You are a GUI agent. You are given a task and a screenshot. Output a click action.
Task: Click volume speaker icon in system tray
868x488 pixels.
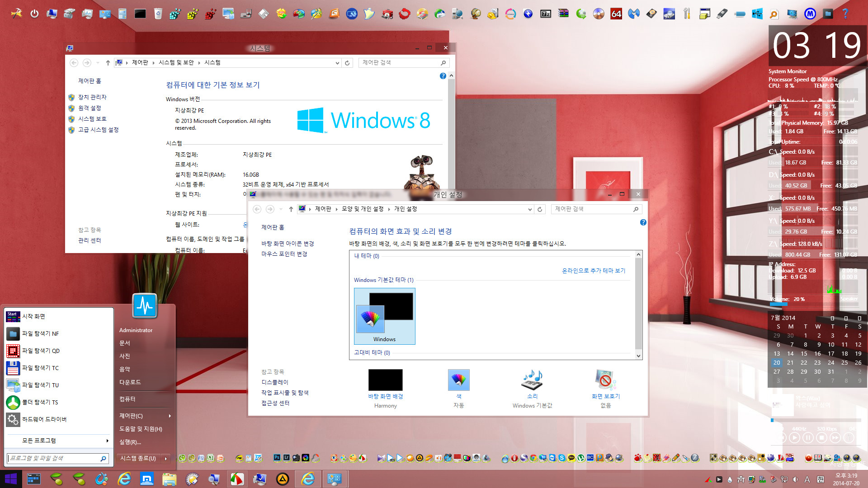pyautogui.click(x=795, y=479)
